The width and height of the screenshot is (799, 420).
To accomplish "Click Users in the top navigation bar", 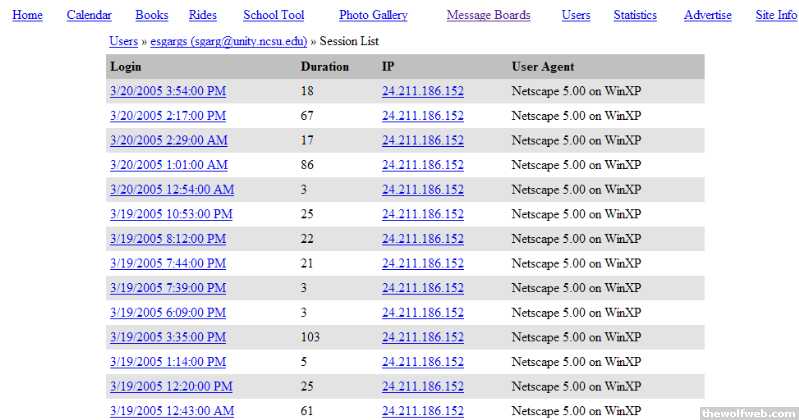I will click(576, 15).
